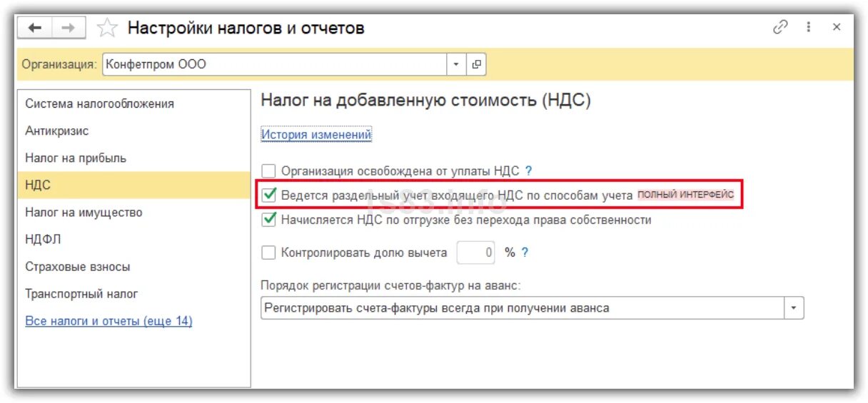Copy link with the chain icon

click(780, 27)
